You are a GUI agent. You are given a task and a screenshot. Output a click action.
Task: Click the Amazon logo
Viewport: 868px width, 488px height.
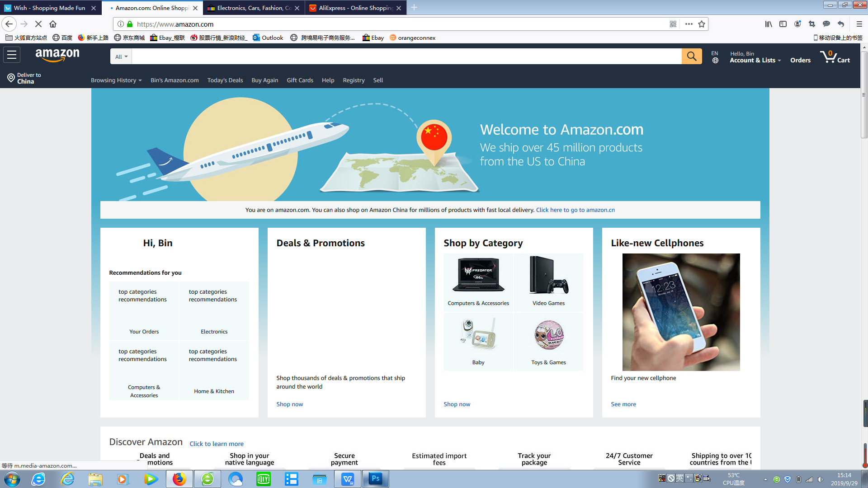coord(57,55)
